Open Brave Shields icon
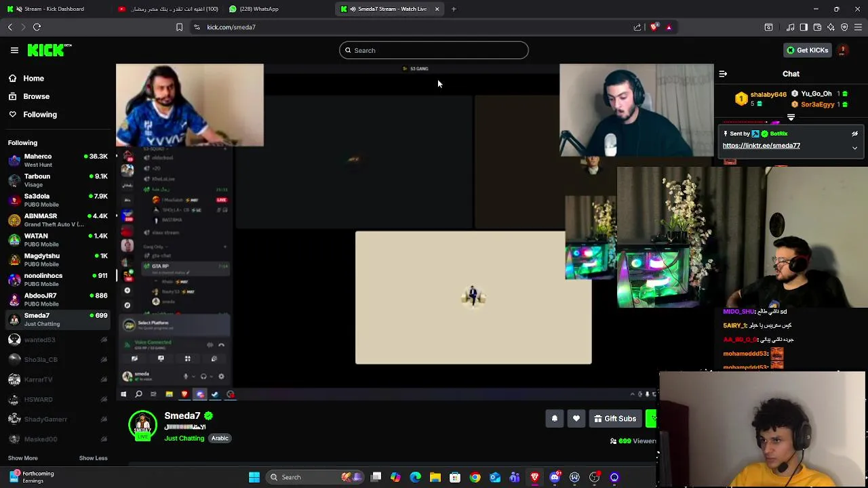Screen dimensions: 868x488 tap(654, 27)
